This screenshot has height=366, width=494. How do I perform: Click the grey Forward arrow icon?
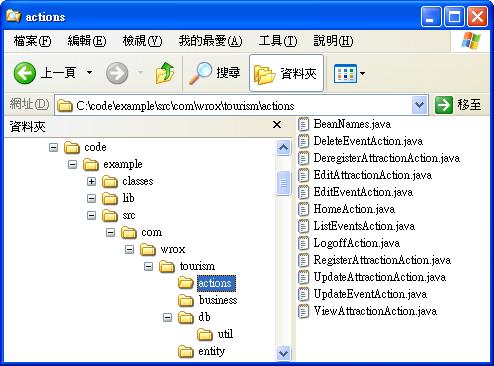point(117,73)
